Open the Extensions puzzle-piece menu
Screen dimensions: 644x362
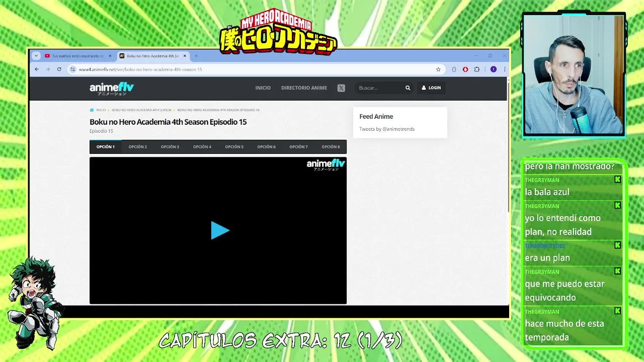[x=477, y=69]
